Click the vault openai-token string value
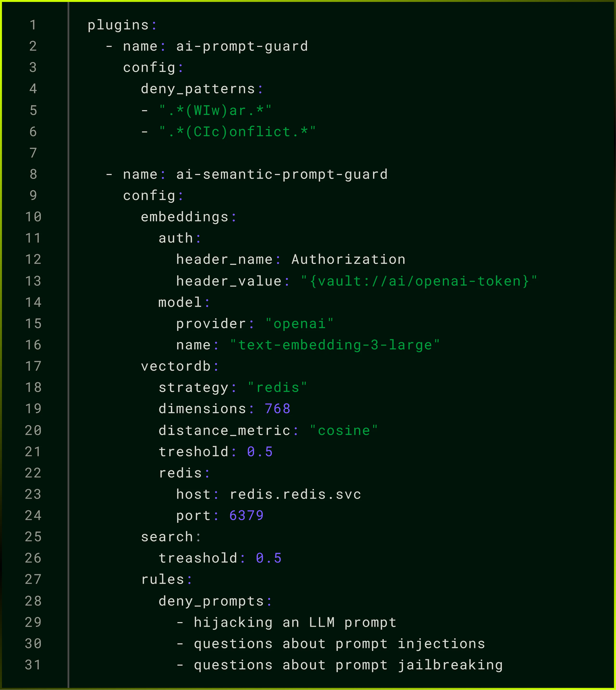This screenshot has height=690, width=616. [419, 281]
